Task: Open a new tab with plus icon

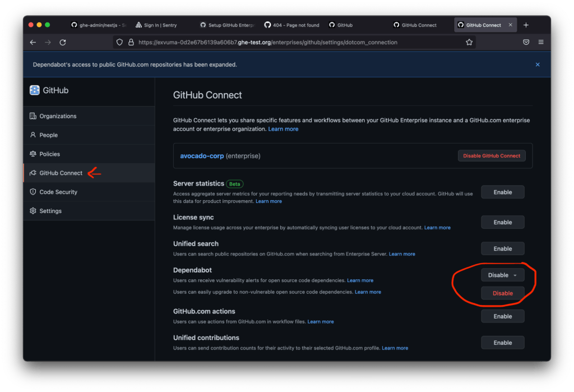Action: pyautogui.click(x=526, y=25)
